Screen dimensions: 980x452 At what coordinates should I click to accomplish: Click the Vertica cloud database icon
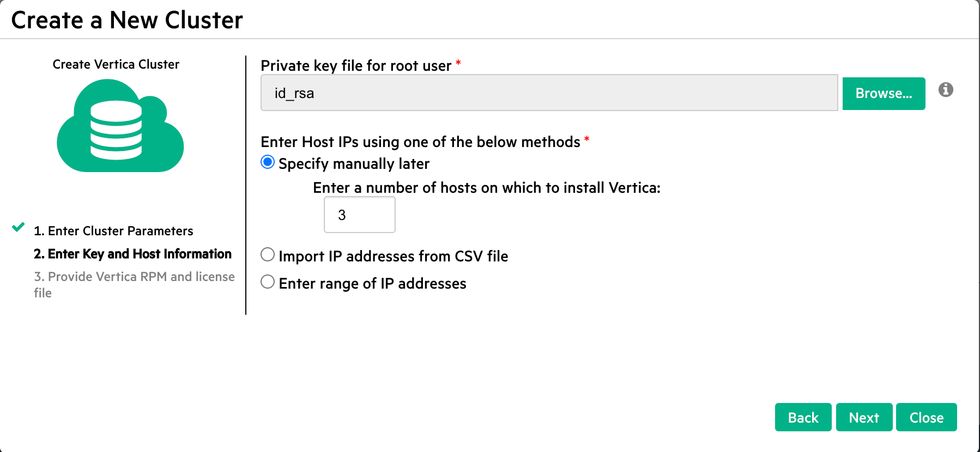(120, 126)
